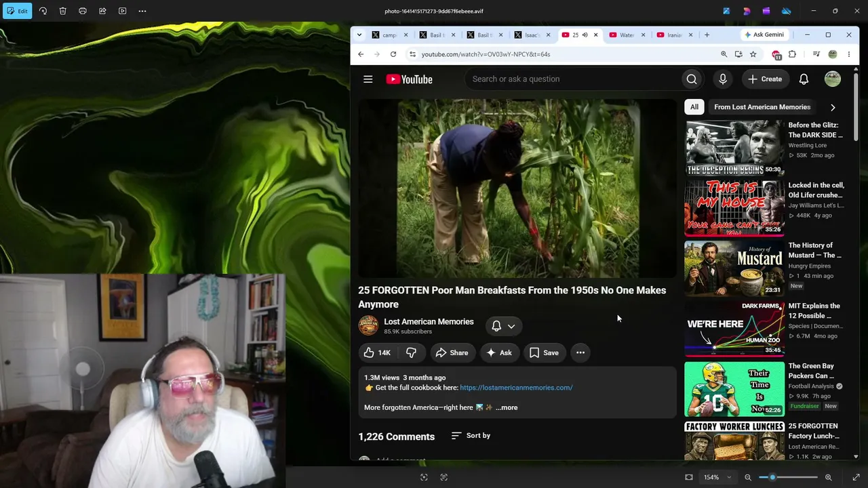Start slideshow in Photos toolbar

point(122,11)
